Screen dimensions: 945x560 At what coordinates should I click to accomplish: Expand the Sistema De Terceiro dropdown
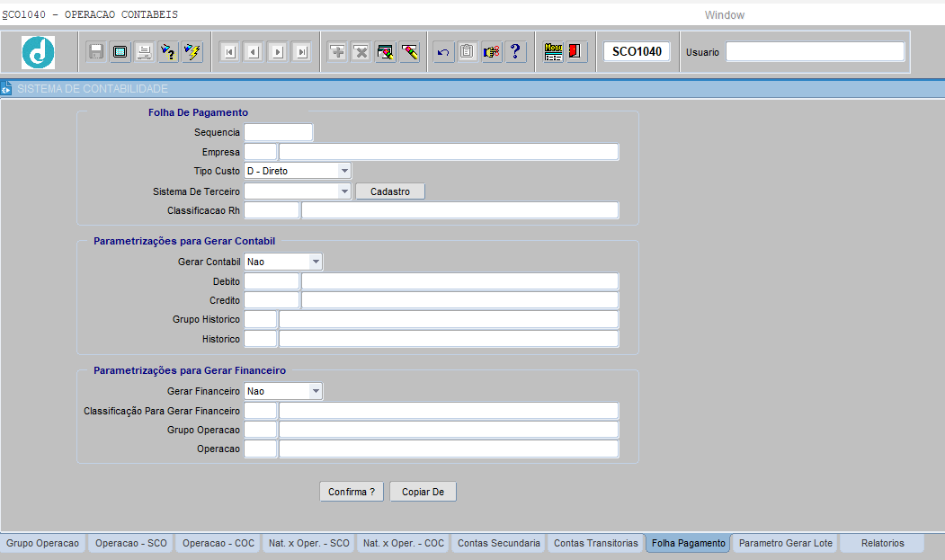tap(344, 191)
